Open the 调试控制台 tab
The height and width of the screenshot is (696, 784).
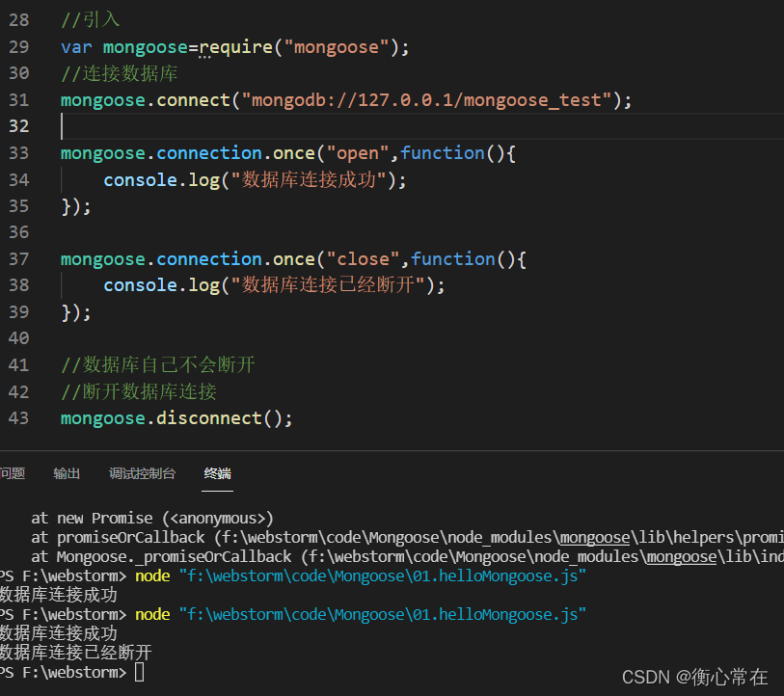click(142, 473)
